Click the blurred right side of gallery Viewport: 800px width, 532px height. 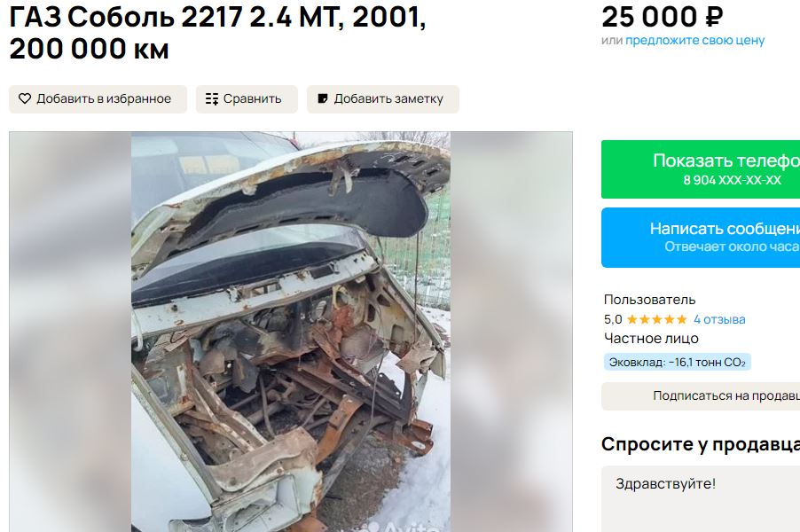click(511, 332)
